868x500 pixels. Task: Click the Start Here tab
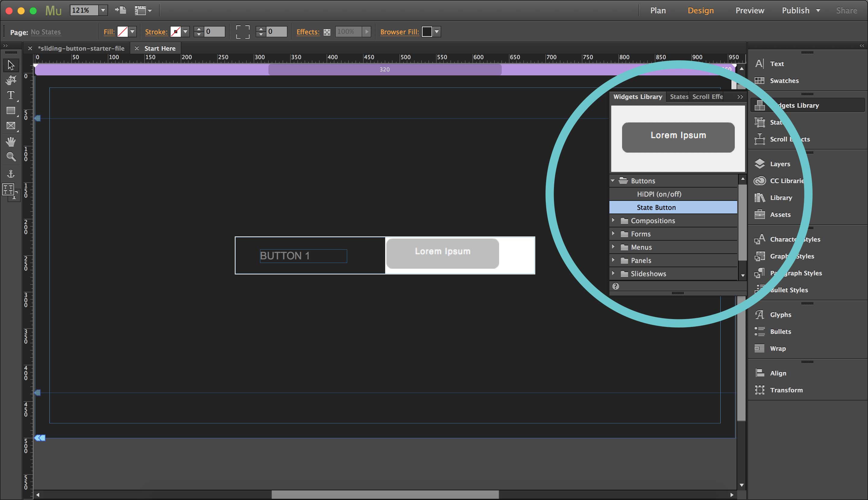(x=160, y=48)
